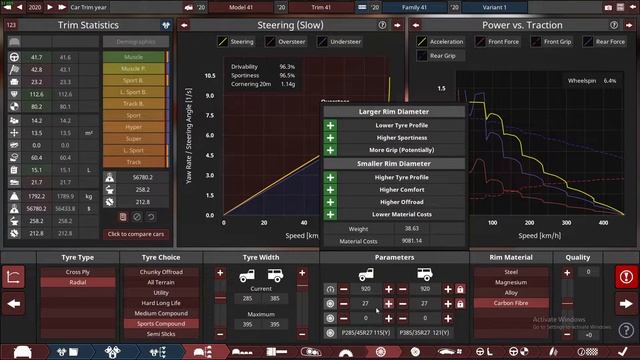Toggle the Front Force graph line

tap(480, 42)
